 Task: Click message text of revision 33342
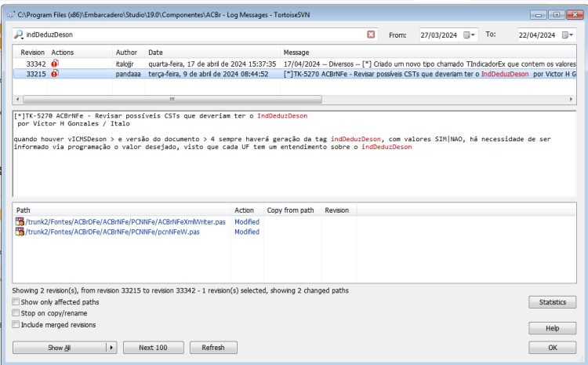[430, 64]
